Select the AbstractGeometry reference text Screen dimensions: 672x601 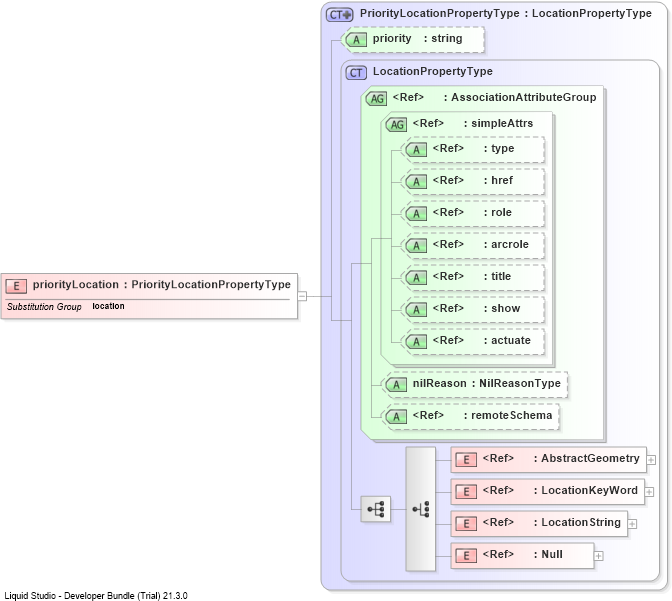pyautogui.click(x=561, y=458)
